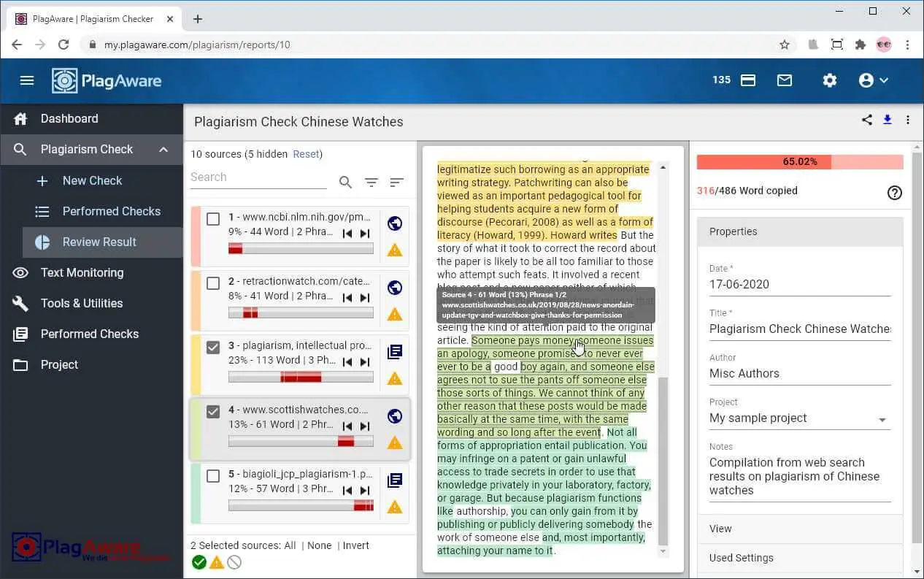Open the help question mark beside word count
Image resolution: width=924 pixels, height=579 pixels.
point(895,193)
